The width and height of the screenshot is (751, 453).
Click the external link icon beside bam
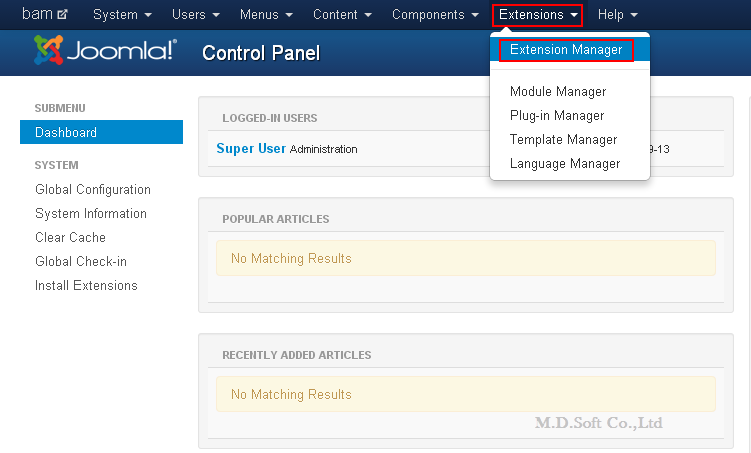coord(62,15)
